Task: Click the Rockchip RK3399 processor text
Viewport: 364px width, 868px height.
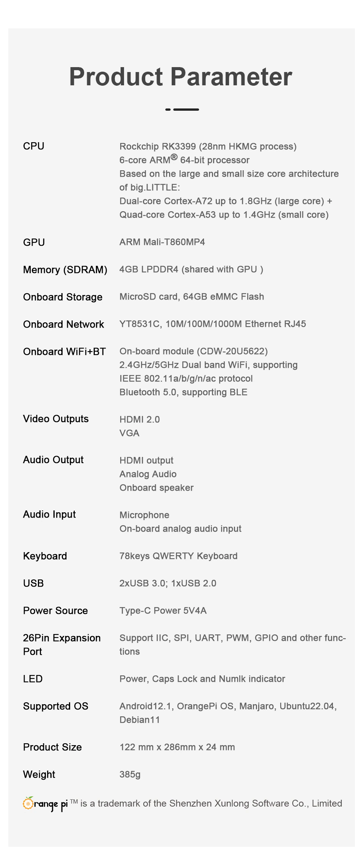Action: pos(208,146)
